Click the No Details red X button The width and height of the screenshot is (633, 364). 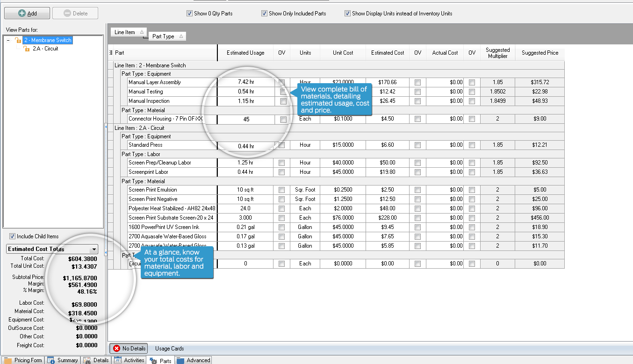(129, 349)
